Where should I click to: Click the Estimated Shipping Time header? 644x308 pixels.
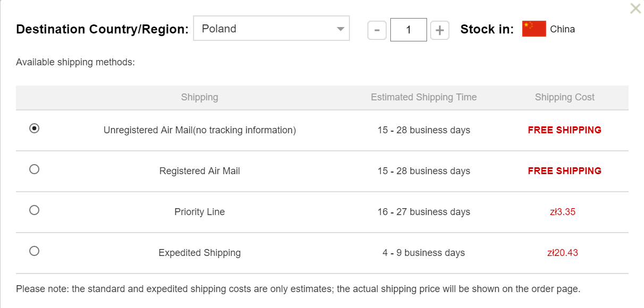tap(423, 97)
